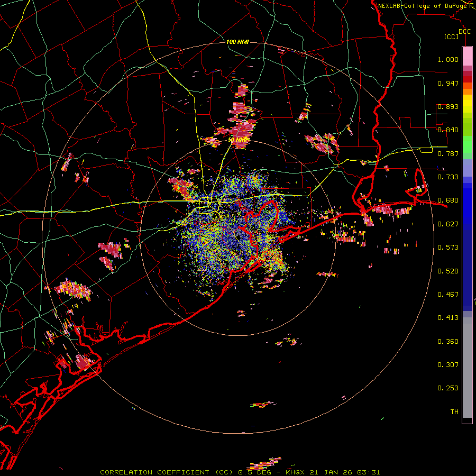Select the 0.307 scale value
The image size is (476, 476).
[448, 364]
